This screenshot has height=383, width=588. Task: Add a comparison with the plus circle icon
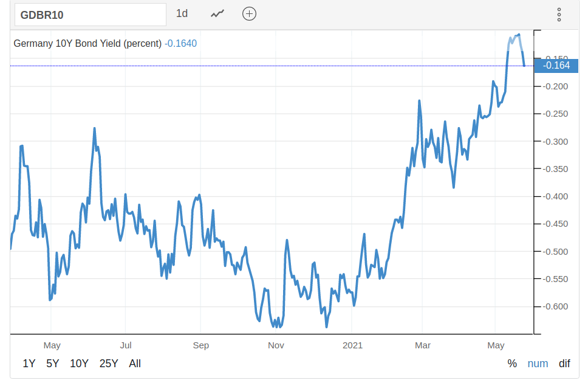pos(250,14)
